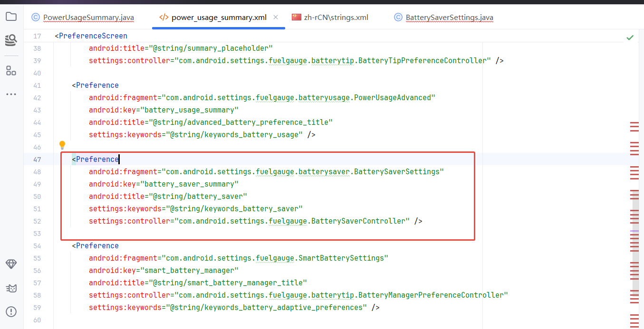Click "@string/keywords_battery_usage" value
644x329 pixels.
234,135
